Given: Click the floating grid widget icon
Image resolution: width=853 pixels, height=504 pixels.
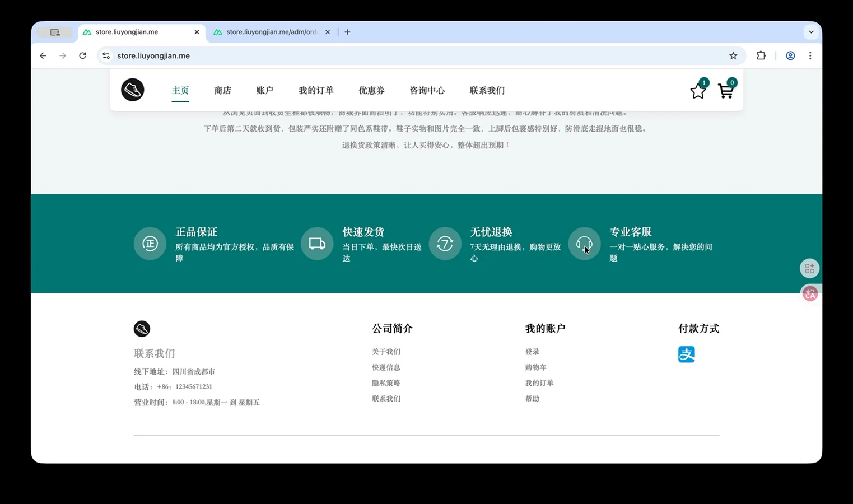Looking at the screenshot, I should pos(809,269).
